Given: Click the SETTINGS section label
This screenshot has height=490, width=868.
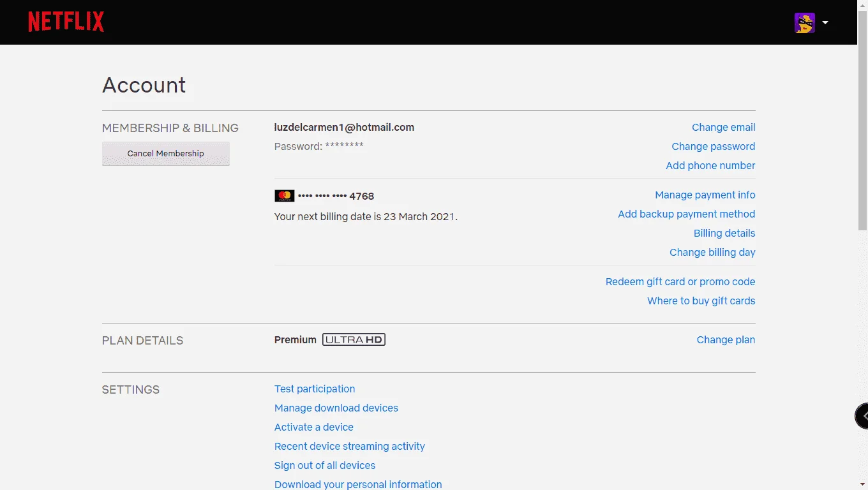Looking at the screenshot, I should (131, 390).
